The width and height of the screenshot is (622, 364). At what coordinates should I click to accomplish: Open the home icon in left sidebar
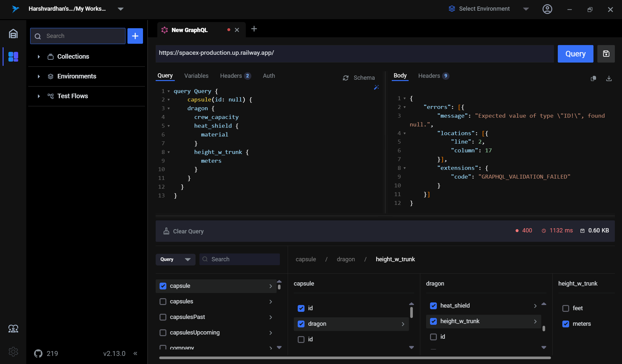pos(13,34)
